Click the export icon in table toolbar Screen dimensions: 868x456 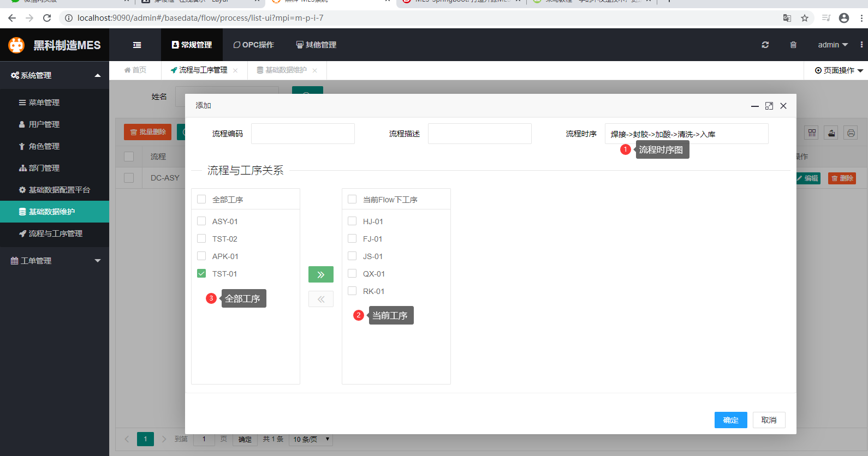pyautogui.click(x=831, y=133)
